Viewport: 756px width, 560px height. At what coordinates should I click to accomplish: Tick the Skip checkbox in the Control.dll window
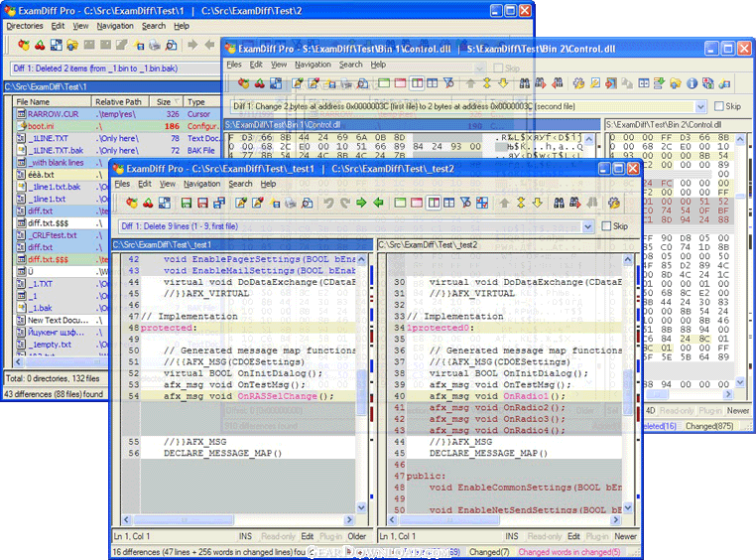click(719, 106)
